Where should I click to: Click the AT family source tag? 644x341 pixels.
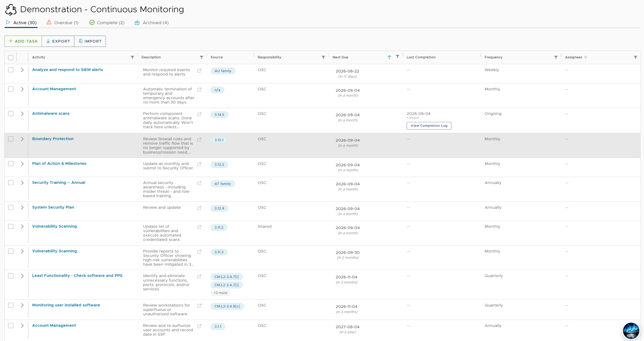[223, 184]
